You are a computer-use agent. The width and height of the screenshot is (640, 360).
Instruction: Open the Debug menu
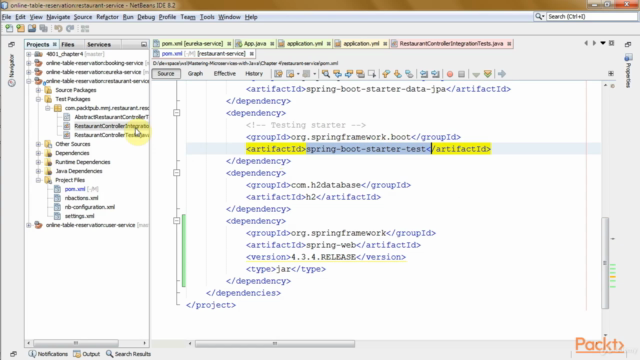(x=146, y=17)
